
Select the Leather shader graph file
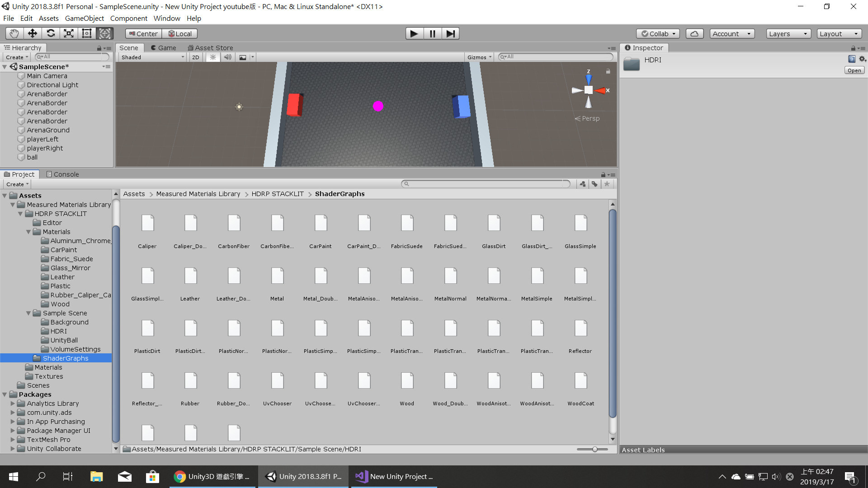tap(190, 284)
